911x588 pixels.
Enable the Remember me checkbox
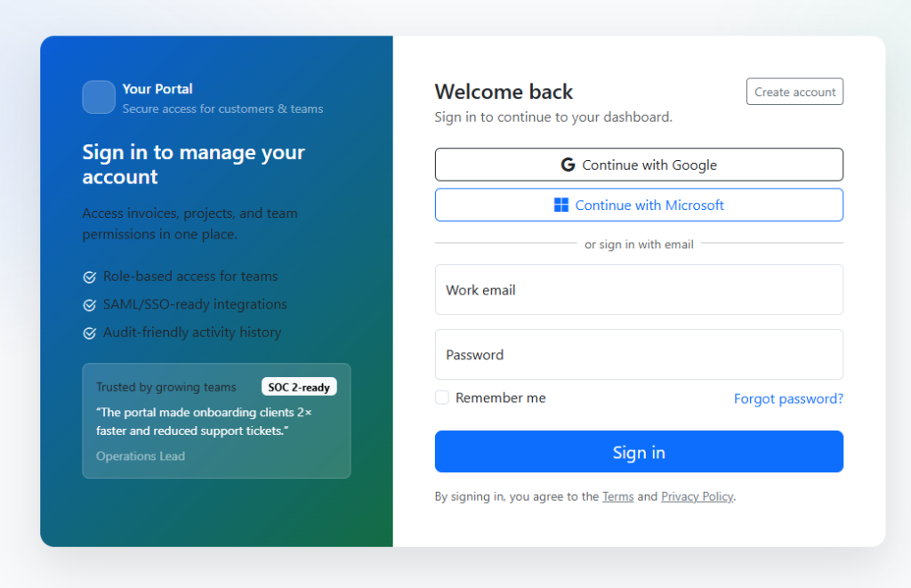442,398
